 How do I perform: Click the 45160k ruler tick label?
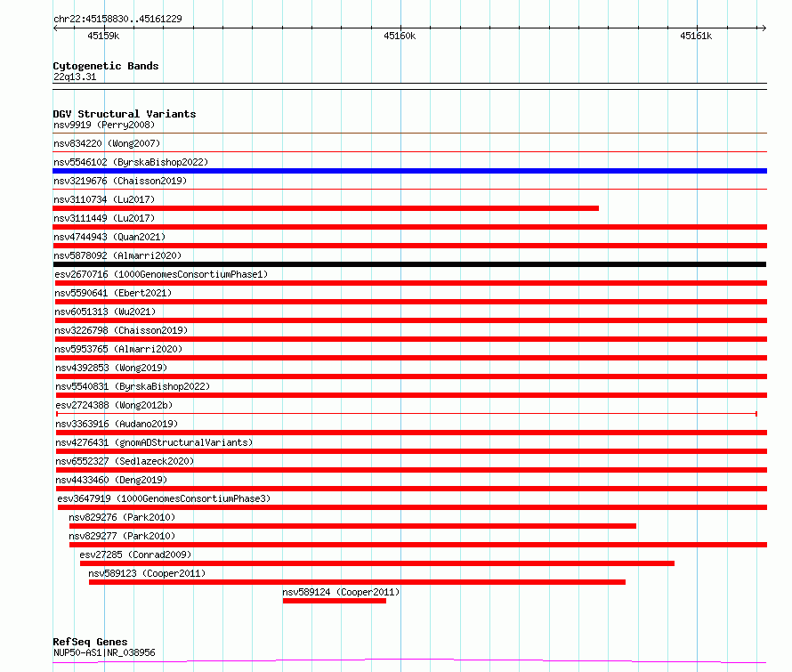tap(400, 36)
